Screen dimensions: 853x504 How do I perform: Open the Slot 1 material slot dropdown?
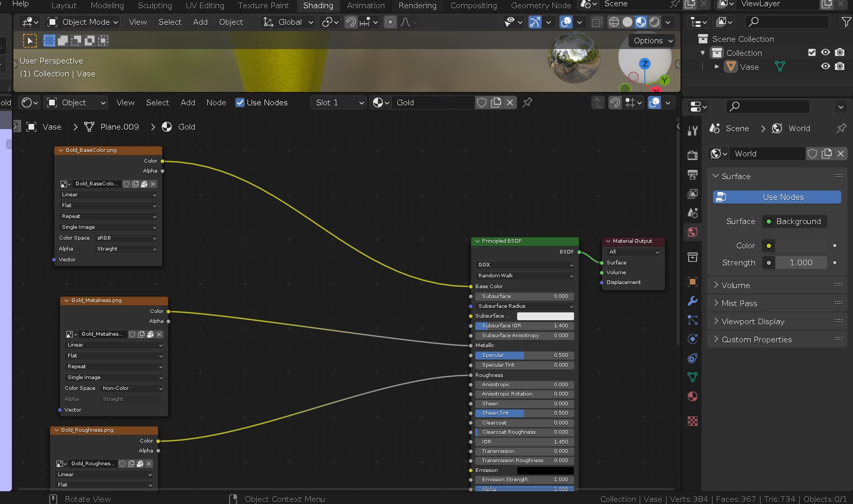coord(339,103)
